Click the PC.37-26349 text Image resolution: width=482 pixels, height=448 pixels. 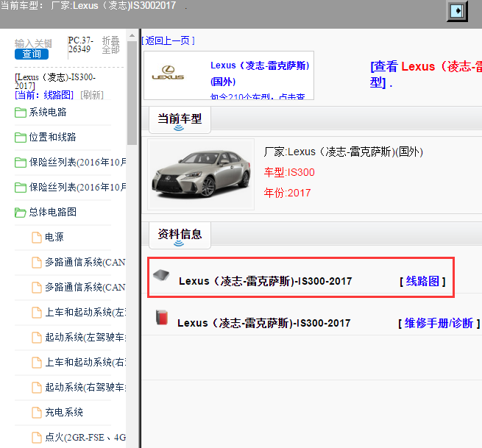(x=80, y=45)
